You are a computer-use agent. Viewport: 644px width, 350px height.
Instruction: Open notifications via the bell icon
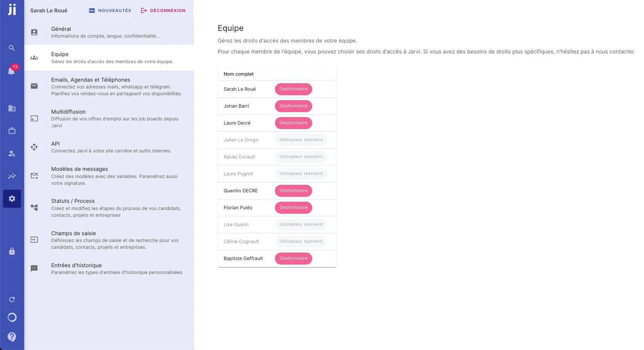point(12,72)
